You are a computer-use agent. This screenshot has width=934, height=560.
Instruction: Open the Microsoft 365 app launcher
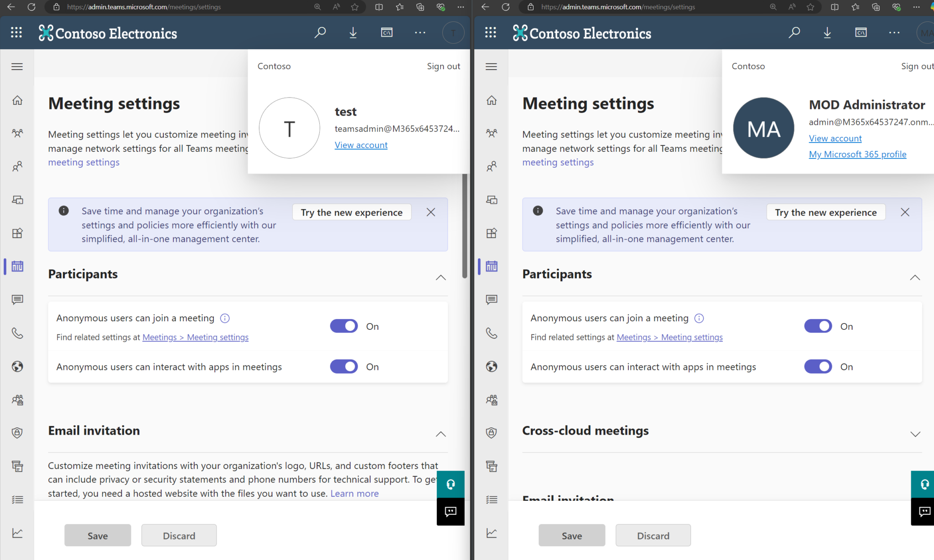(16, 32)
